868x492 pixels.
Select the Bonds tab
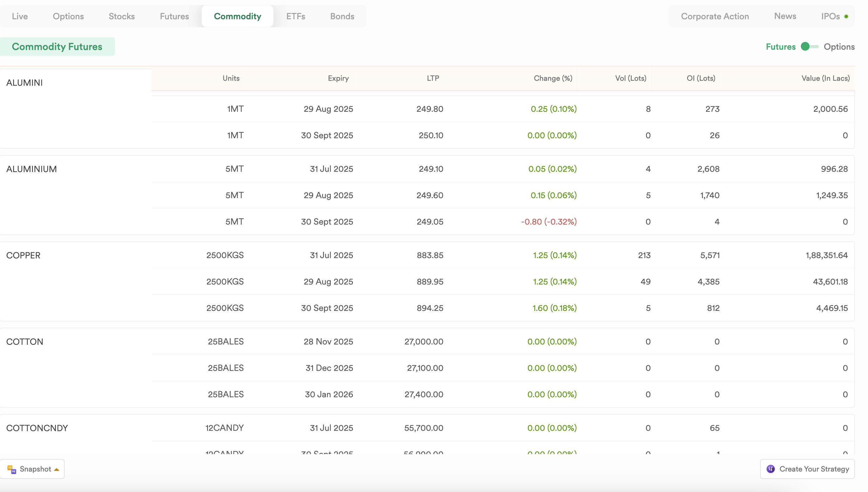coord(342,16)
